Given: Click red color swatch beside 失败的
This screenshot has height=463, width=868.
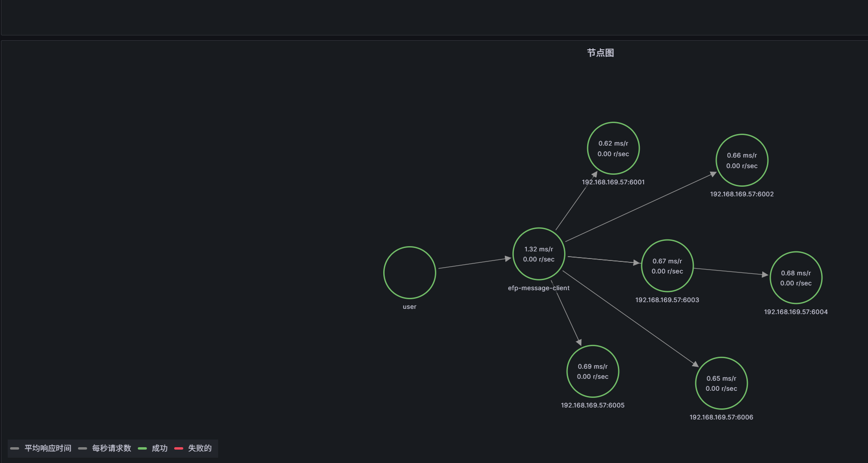Looking at the screenshot, I should pyautogui.click(x=178, y=448).
